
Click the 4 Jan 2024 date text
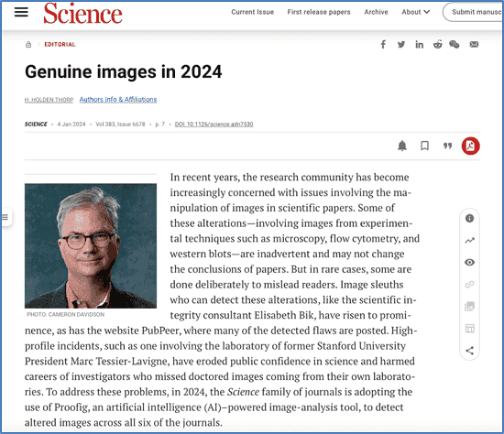point(71,125)
